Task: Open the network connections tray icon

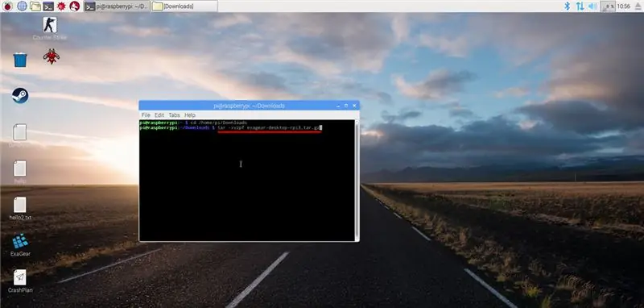Action: point(580,6)
